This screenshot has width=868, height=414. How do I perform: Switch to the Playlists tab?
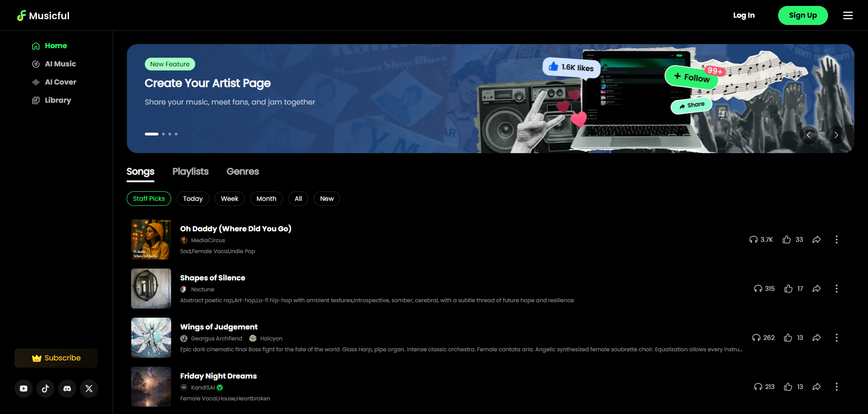190,171
